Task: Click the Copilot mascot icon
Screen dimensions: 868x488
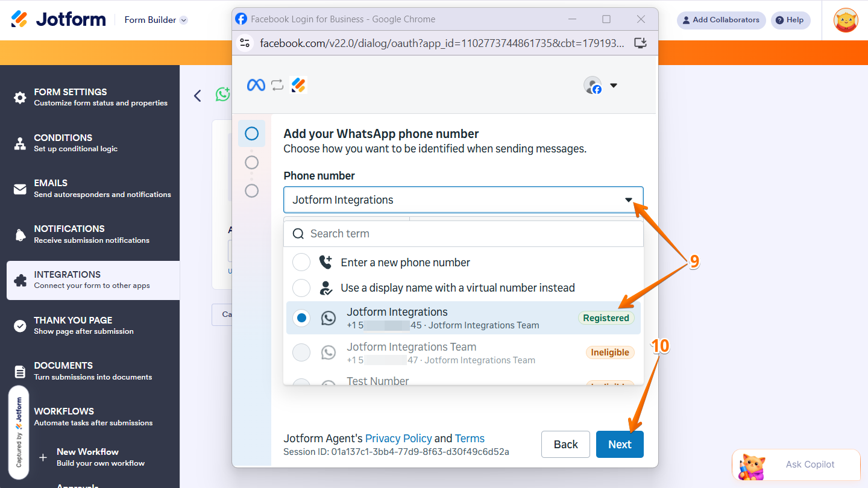Action: click(x=752, y=466)
